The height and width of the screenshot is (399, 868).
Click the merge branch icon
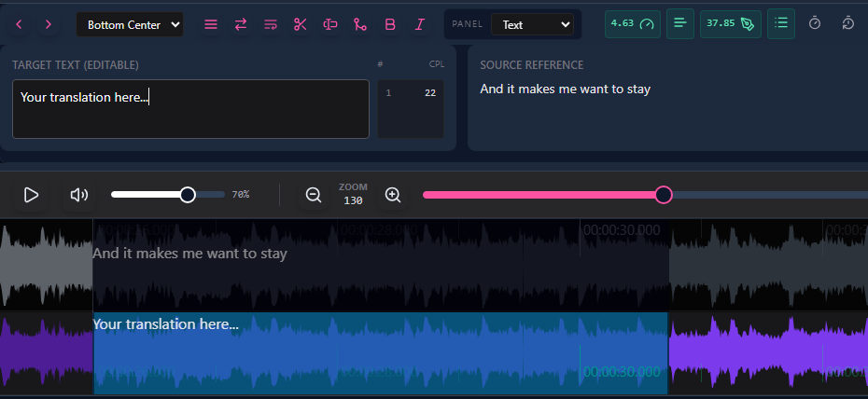[360, 24]
